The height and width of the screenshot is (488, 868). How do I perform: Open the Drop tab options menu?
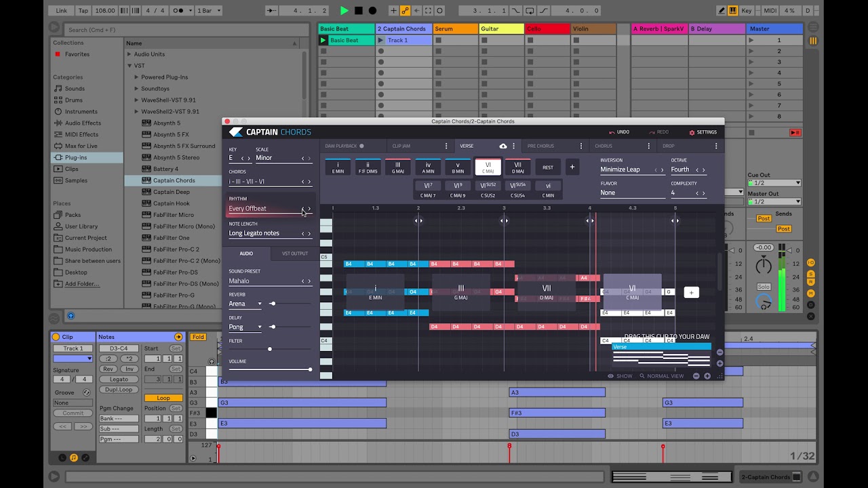click(x=716, y=146)
